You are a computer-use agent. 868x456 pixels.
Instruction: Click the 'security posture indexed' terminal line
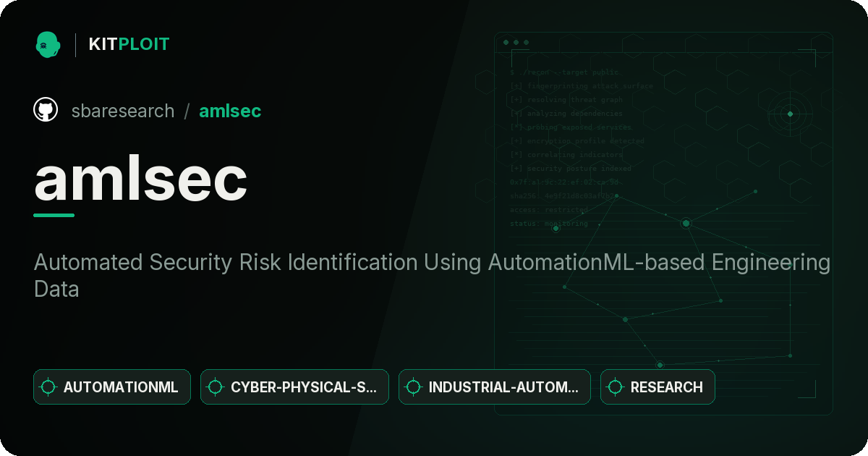click(x=571, y=169)
